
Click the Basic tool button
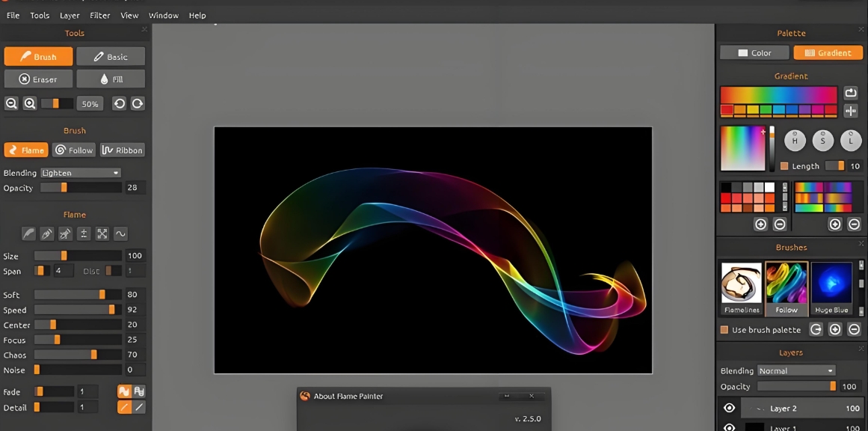coord(111,57)
